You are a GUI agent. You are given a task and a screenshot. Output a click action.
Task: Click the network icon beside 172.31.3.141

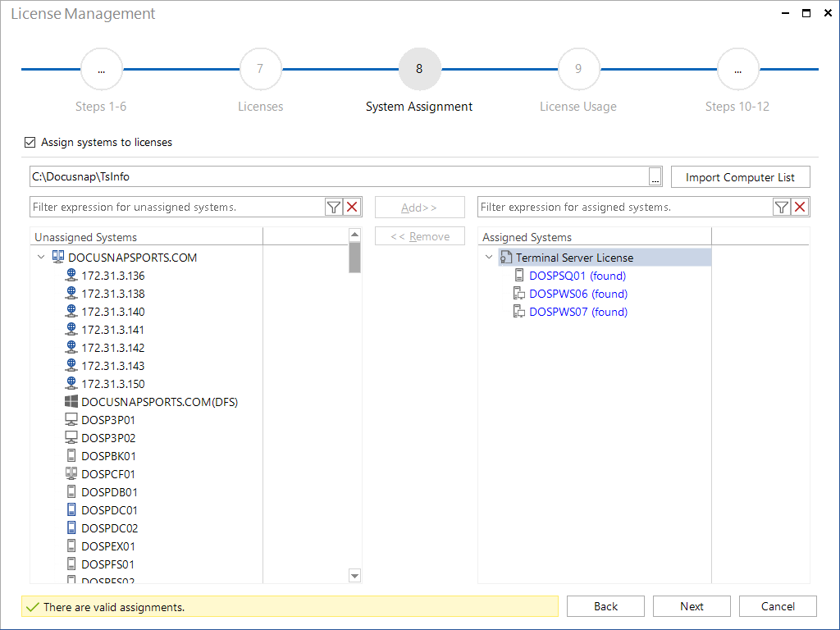(71, 329)
